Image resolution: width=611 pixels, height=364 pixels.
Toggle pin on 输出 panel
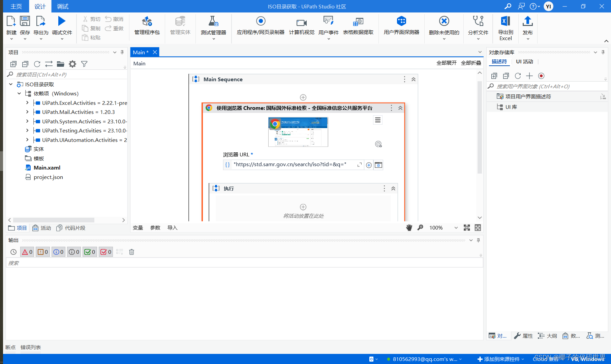point(478,240)
